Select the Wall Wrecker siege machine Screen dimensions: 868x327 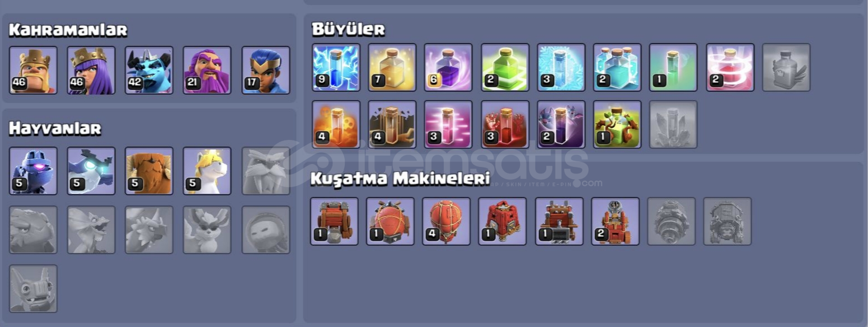point(334,221)
